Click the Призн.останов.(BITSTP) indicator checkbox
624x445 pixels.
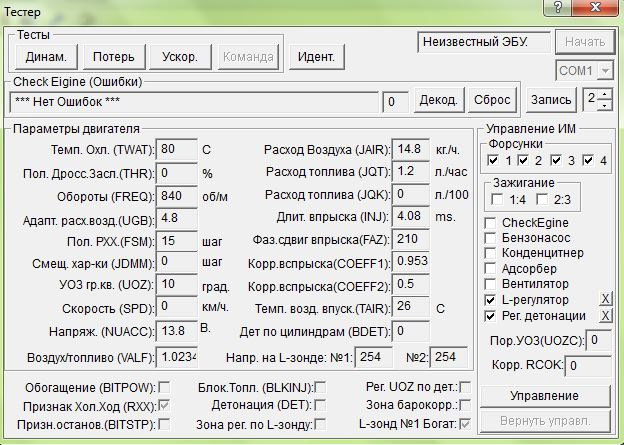[164, 424]
